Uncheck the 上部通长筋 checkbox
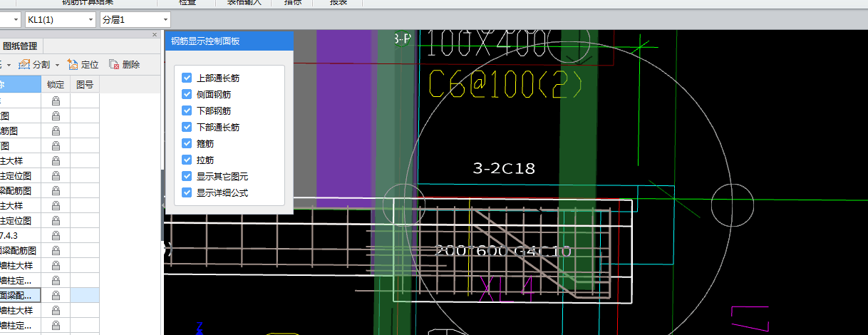 click(187, 78)
